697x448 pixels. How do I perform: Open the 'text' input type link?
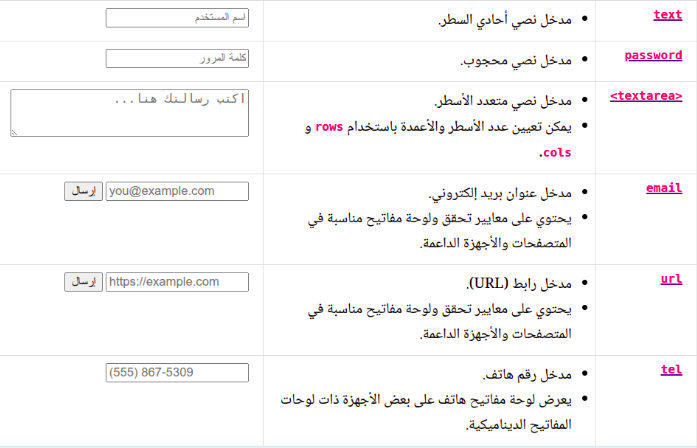tap(667, 14)
